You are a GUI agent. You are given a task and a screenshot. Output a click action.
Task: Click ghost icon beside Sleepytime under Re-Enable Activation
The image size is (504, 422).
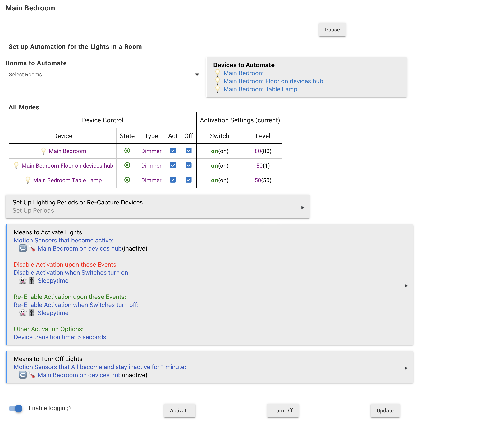click(23, 313)
